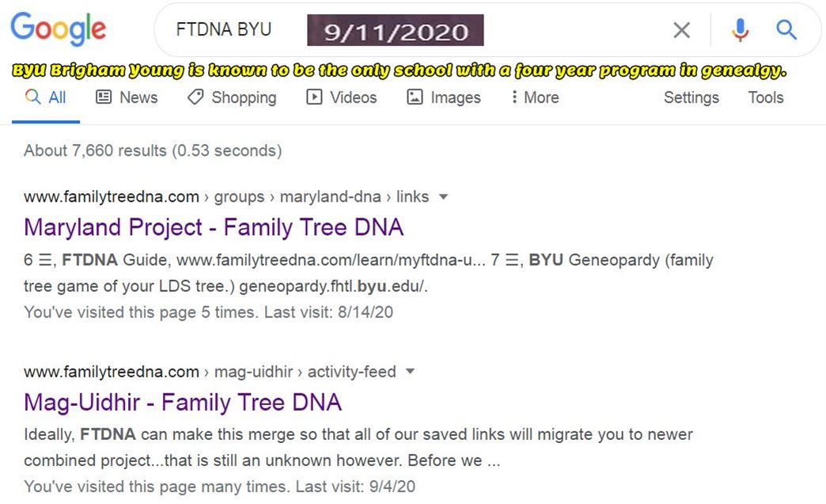Click the Google logo
The height and width of the screenshot is (504, 826).
58,28
